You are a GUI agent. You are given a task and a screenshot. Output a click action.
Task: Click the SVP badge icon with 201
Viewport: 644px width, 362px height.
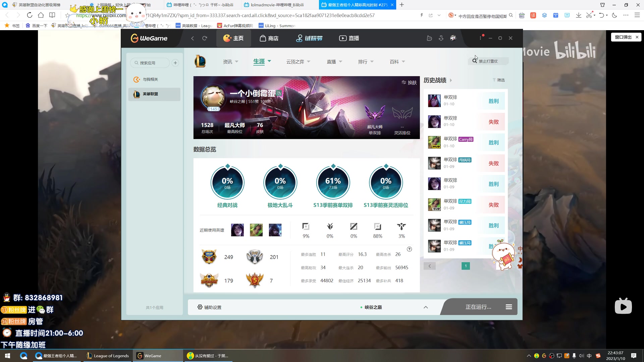pyautogui.click(x=255, y=257)
